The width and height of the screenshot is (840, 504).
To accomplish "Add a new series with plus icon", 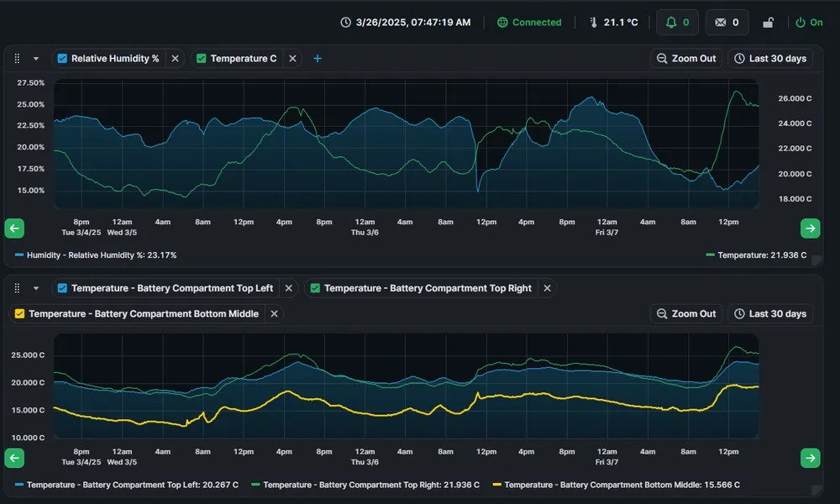I will [x=318, y=59].
